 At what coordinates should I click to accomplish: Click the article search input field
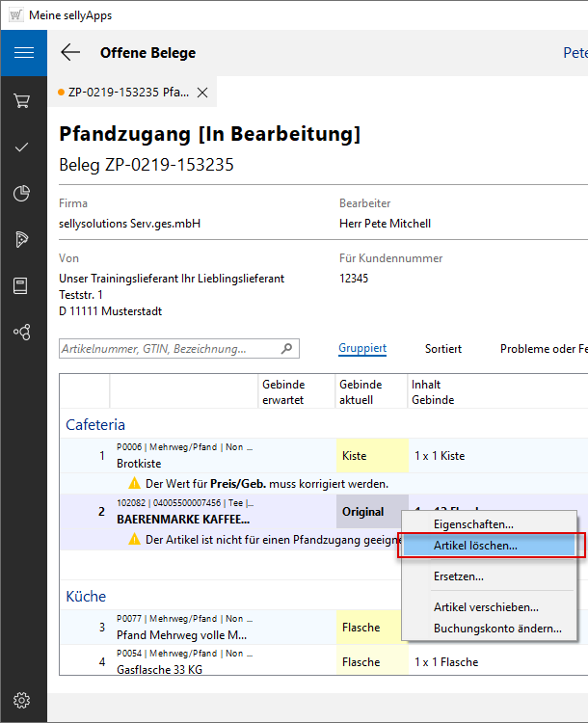[169, 349]
